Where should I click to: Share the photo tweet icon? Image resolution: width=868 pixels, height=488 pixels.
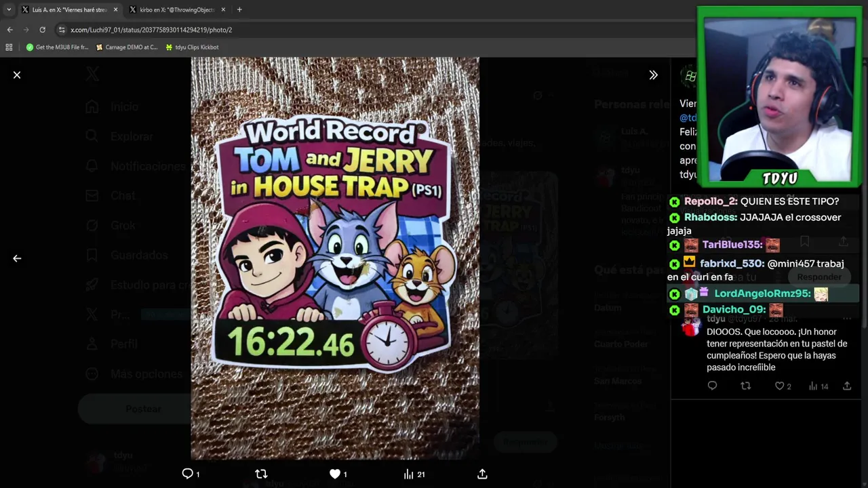pos(482,474)
